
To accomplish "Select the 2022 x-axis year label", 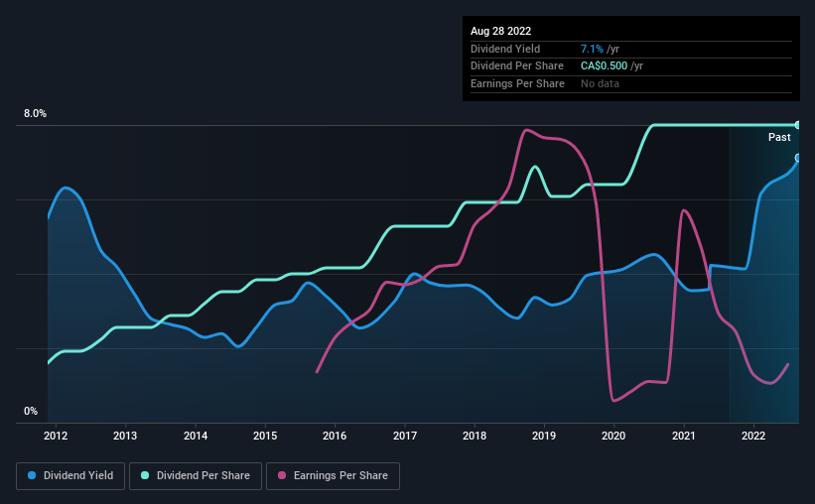I will (x=753, y=436).
